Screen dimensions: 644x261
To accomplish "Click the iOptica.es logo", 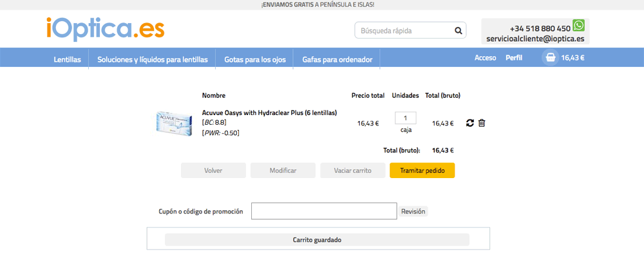I will (106, 29).
